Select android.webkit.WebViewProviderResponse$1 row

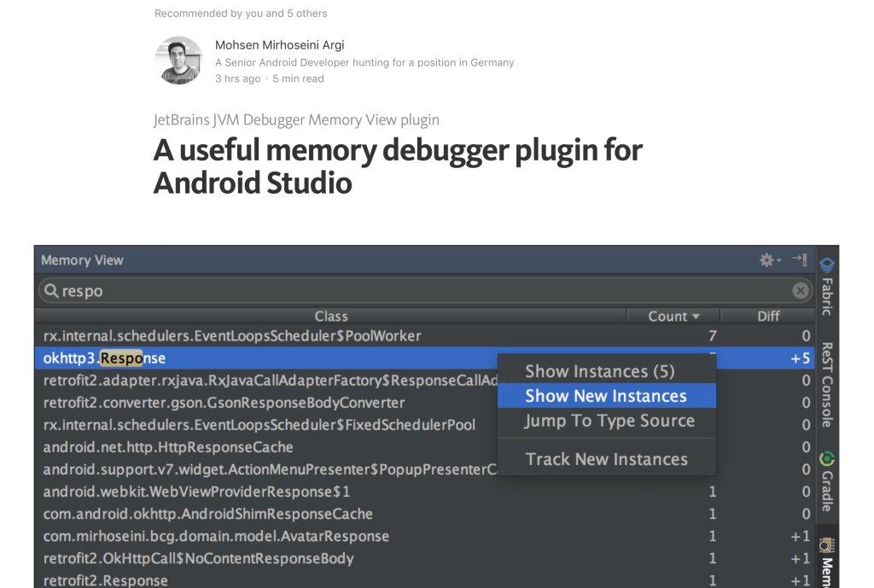coord(425,492)
